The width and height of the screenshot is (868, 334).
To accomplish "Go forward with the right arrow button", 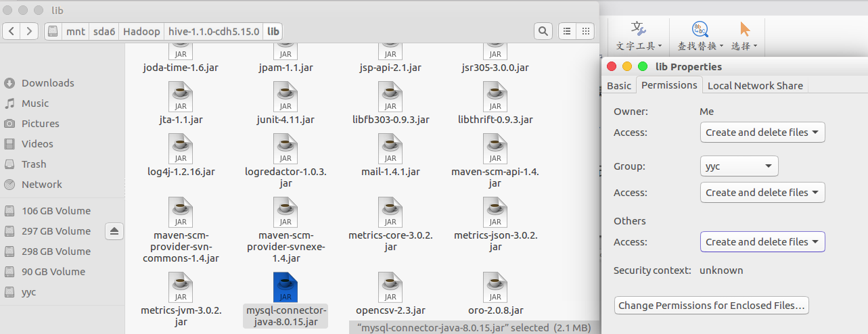I will pyautogui.click(x=29, y=31).
